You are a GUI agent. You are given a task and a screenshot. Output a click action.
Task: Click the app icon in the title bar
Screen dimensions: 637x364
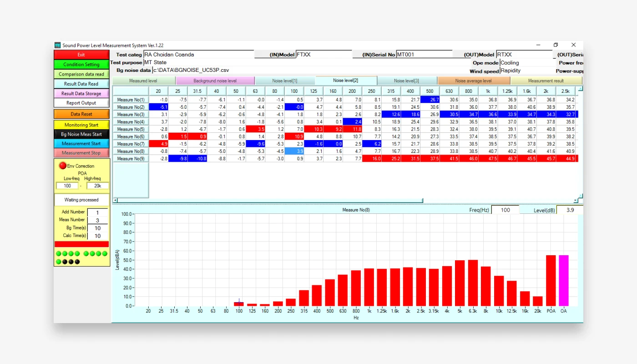pos(58,45)
